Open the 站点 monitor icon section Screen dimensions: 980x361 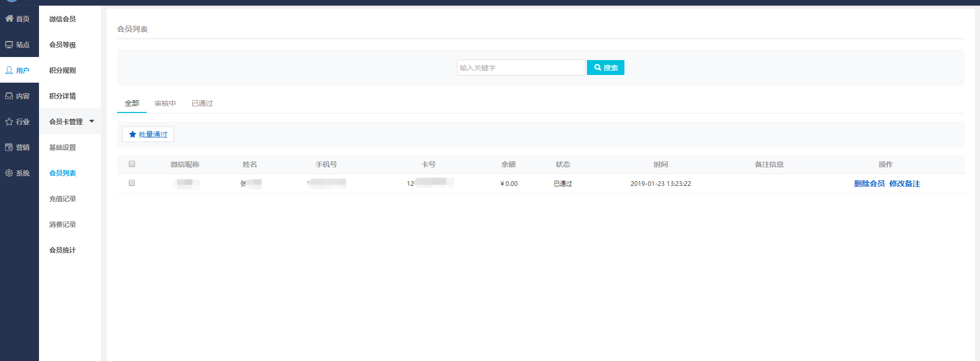(x=9, y=45)
